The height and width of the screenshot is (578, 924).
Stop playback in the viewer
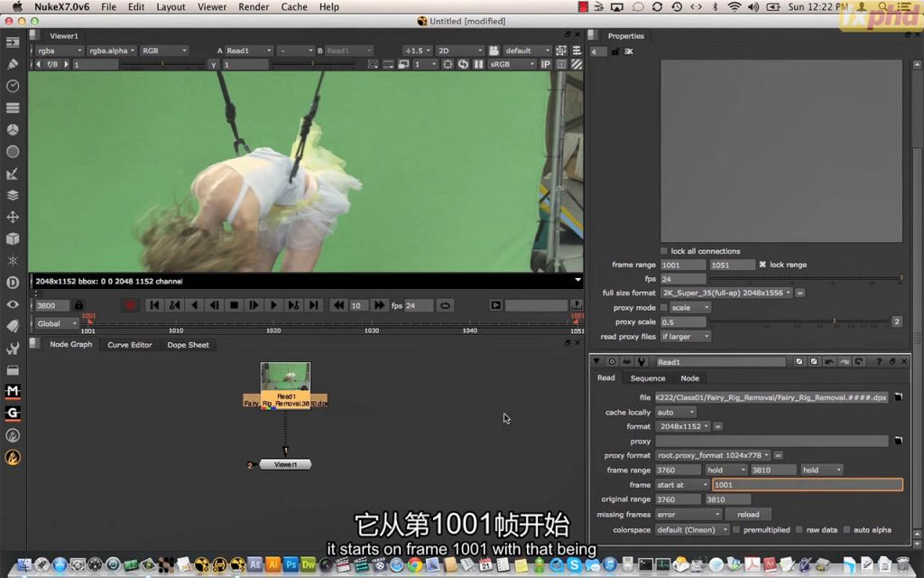[234, 305]
